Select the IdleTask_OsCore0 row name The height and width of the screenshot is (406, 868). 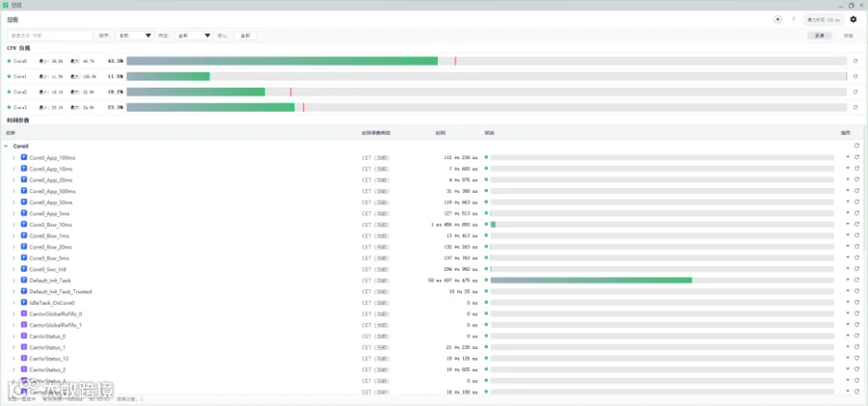[x=52, y=303]
